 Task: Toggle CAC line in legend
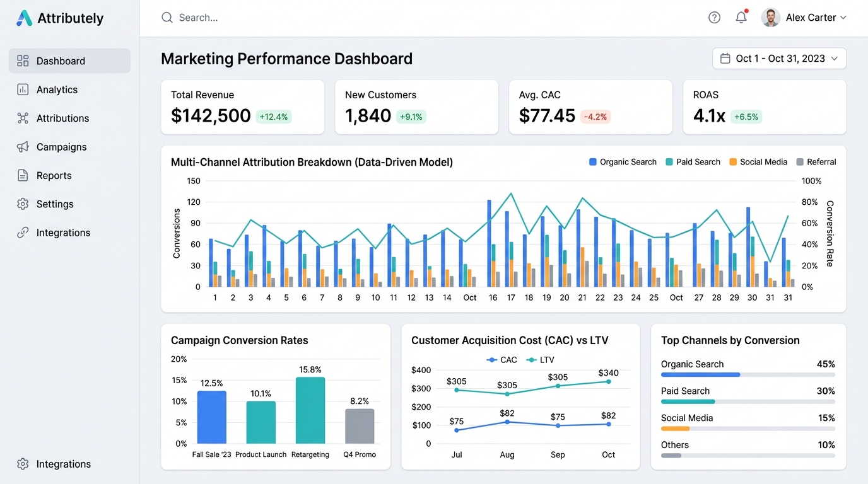click(502, 360)
